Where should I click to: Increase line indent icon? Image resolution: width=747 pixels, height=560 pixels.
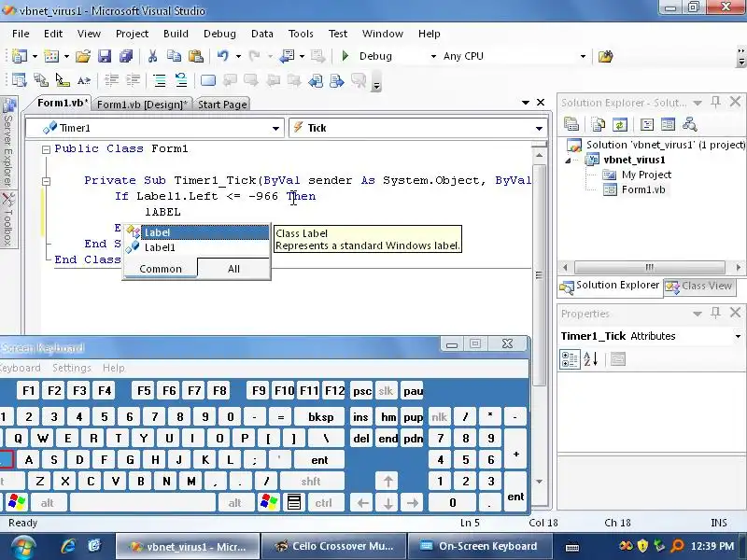pos(133,80)
